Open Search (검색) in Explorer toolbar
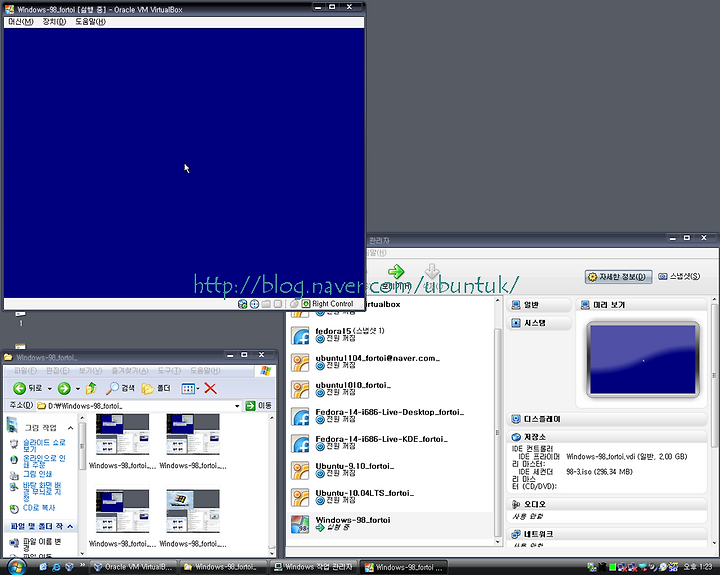This screenshot has width=720, height=575. (x=120, y=389)
